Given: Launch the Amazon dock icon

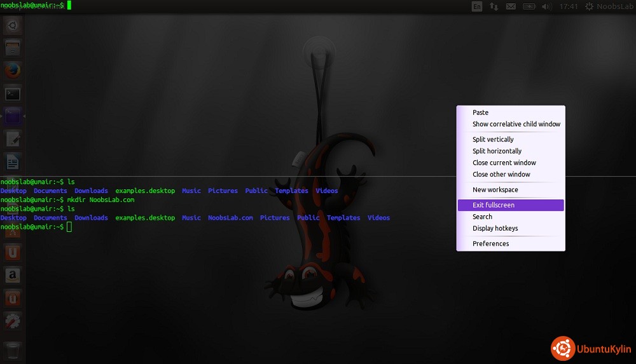Looking at the screenshot, I should tap(13, 275).
